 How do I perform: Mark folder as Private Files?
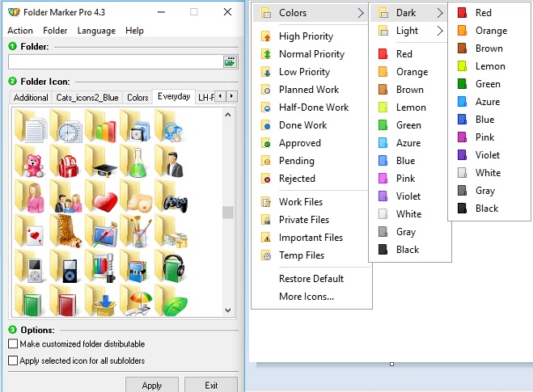pyautogui.click(x=311, y=220)
